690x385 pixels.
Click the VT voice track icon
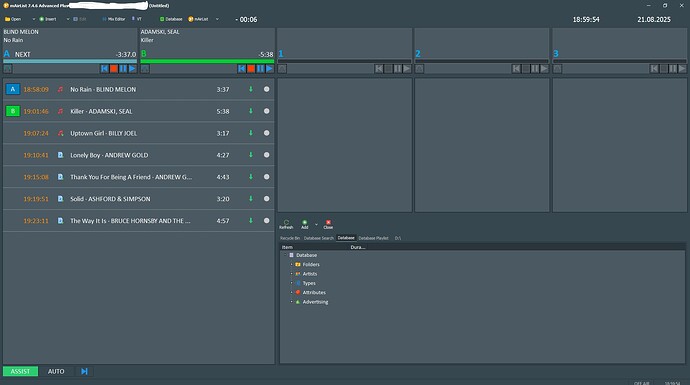136,19
